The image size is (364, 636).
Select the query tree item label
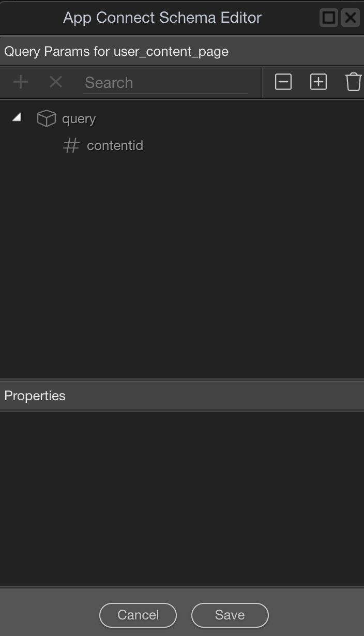79,119
